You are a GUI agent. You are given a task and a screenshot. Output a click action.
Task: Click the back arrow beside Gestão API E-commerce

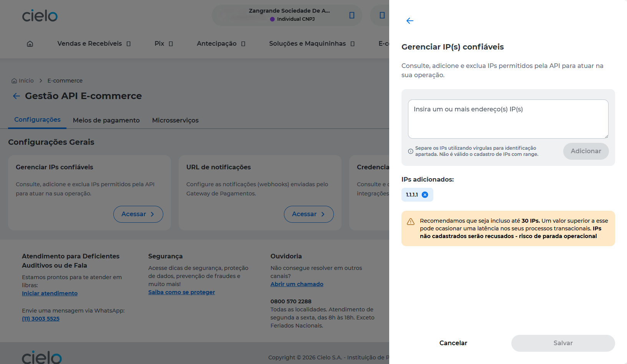pyautogui.click(x=17, y=96)
